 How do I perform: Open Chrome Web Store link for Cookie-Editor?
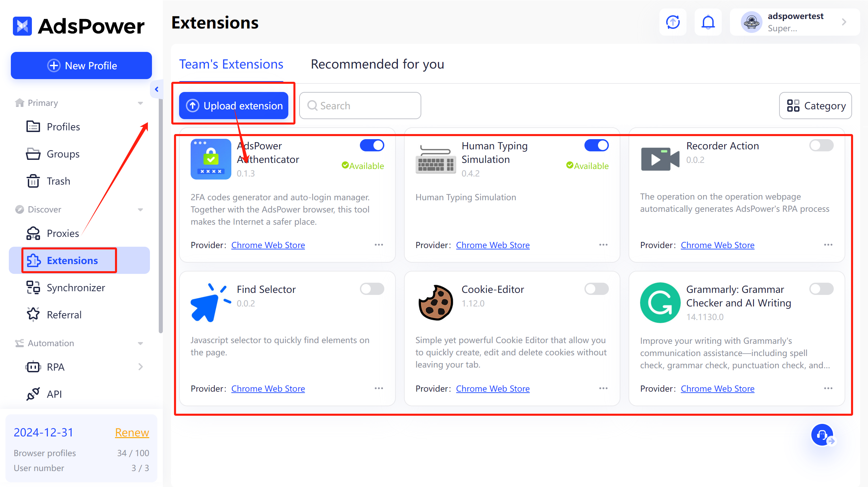coord(493,389)
